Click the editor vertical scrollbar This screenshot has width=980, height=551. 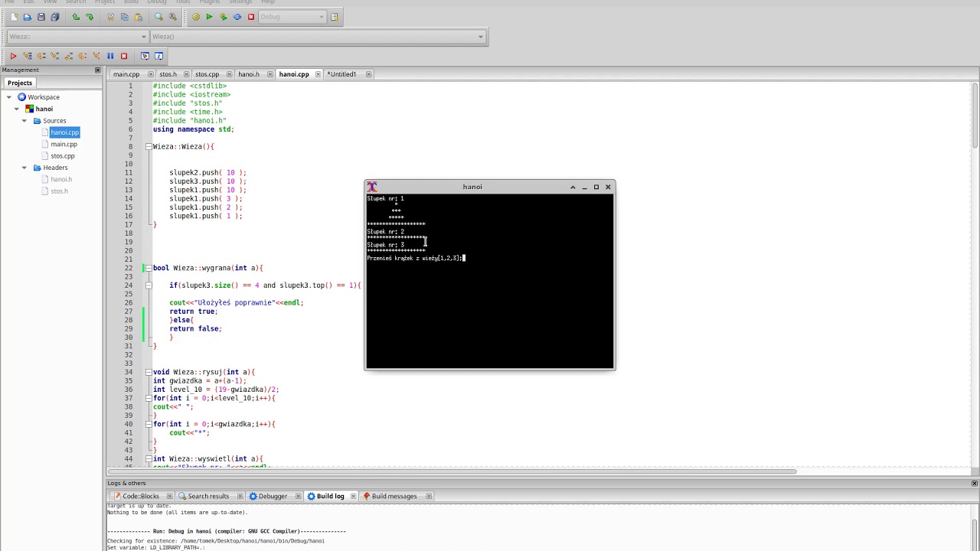click(975, 273)
